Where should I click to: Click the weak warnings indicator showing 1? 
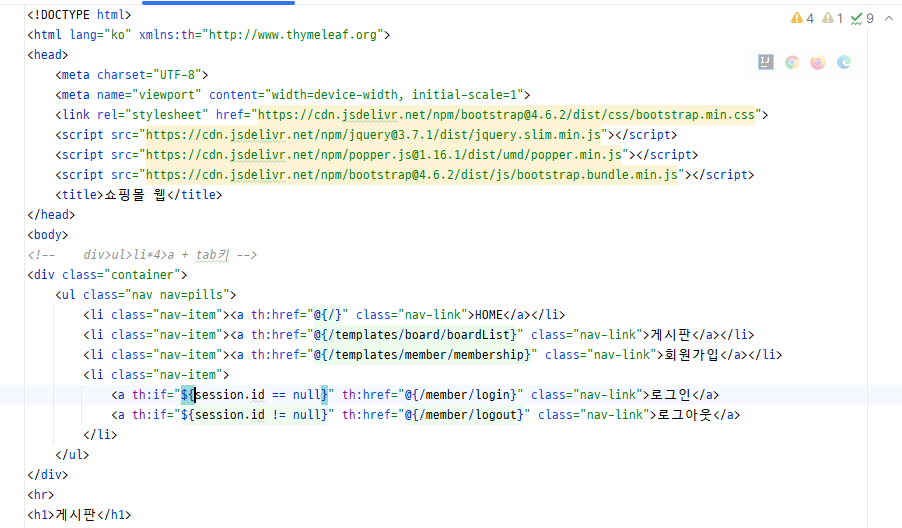[832, 18]
